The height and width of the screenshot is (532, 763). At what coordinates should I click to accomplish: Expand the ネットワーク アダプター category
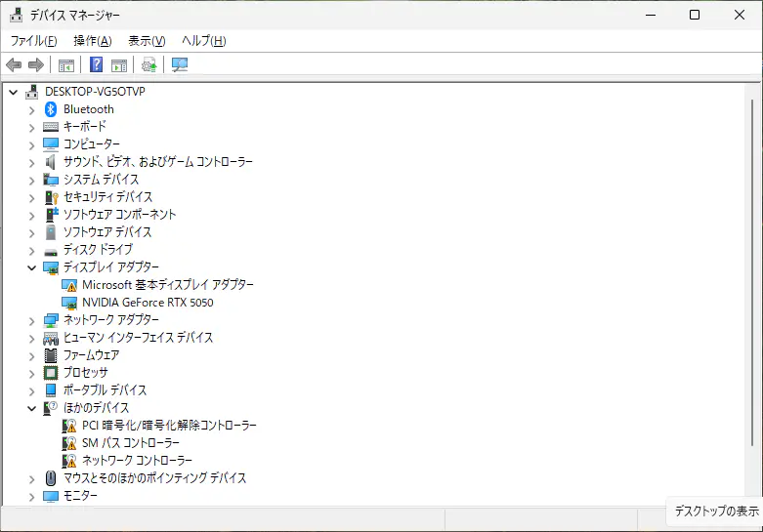pos(31,320)
